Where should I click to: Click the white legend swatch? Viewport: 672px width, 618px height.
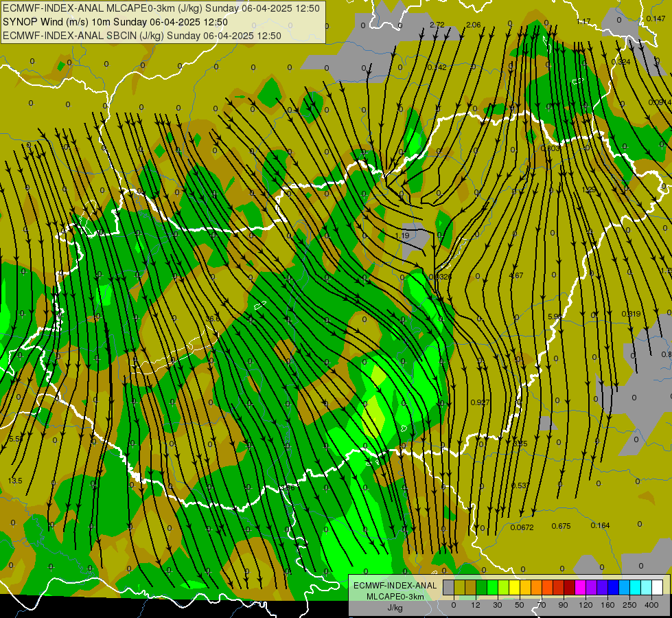pyautogui.click(x=657, y=588)
